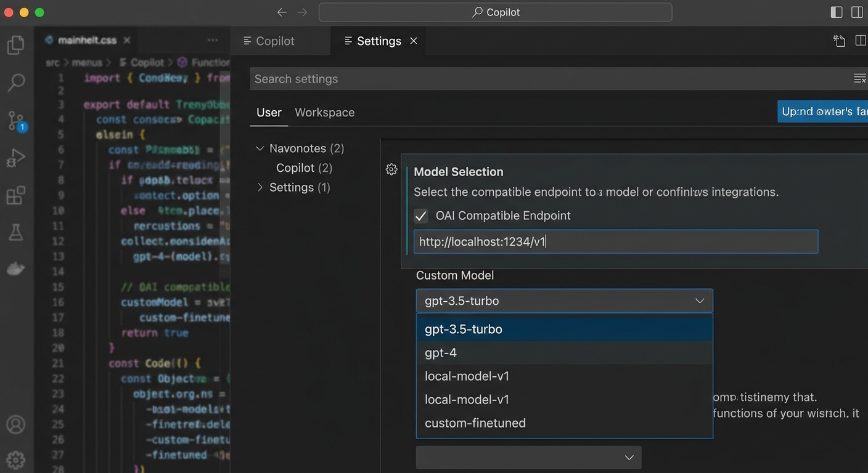Click the Model Selection setting heading
The image size is (868, 473).
[458, 172]
